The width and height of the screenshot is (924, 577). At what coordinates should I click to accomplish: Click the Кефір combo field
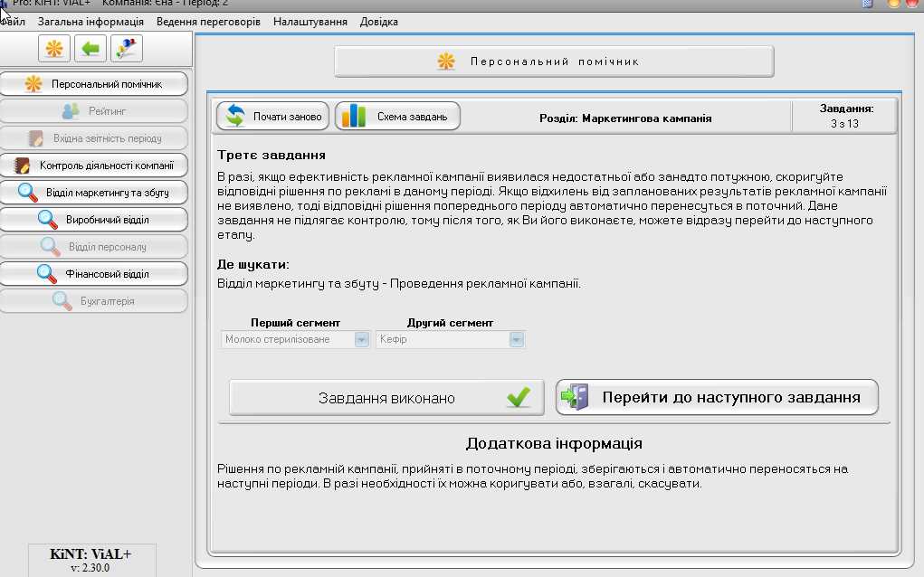click(x=450, y=339)
